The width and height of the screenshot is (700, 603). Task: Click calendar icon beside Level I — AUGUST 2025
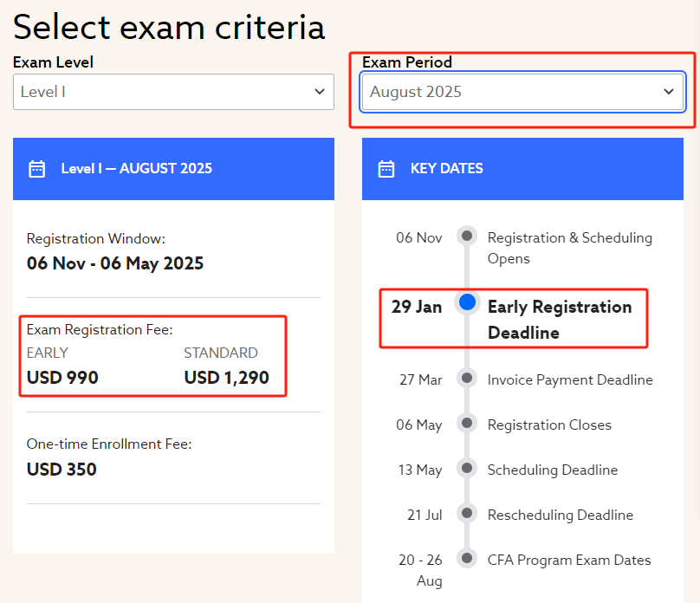tap(36, 169)
